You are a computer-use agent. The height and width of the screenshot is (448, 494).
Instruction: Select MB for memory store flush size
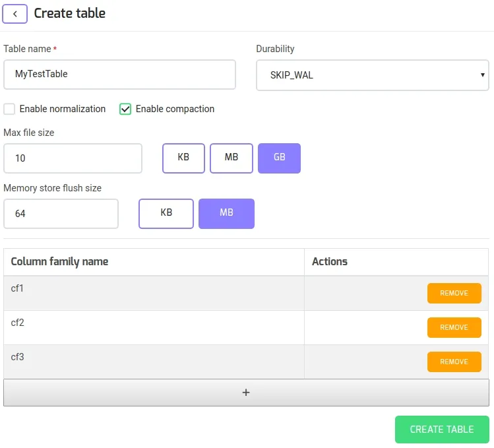point(226,213)
